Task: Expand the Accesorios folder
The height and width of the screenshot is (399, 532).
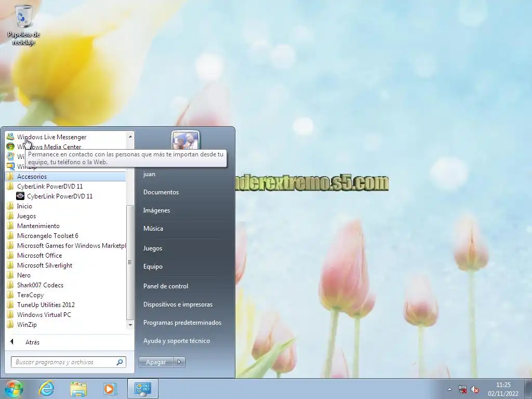Action: (x=66, y=177)
